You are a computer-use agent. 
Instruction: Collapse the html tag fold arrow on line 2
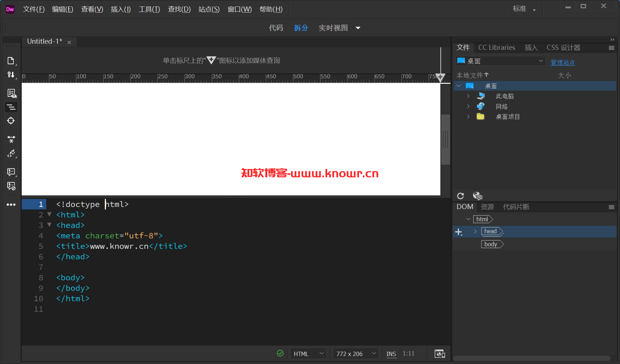(50, 214)
